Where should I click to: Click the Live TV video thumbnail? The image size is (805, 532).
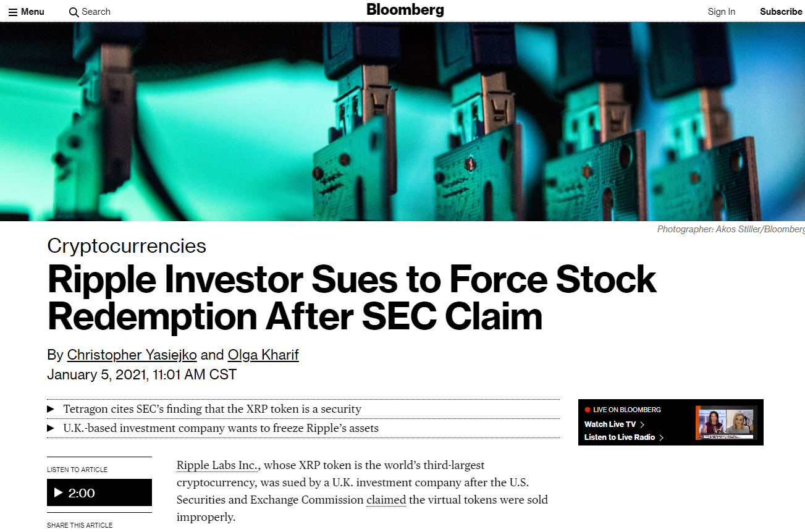point(726,423)
